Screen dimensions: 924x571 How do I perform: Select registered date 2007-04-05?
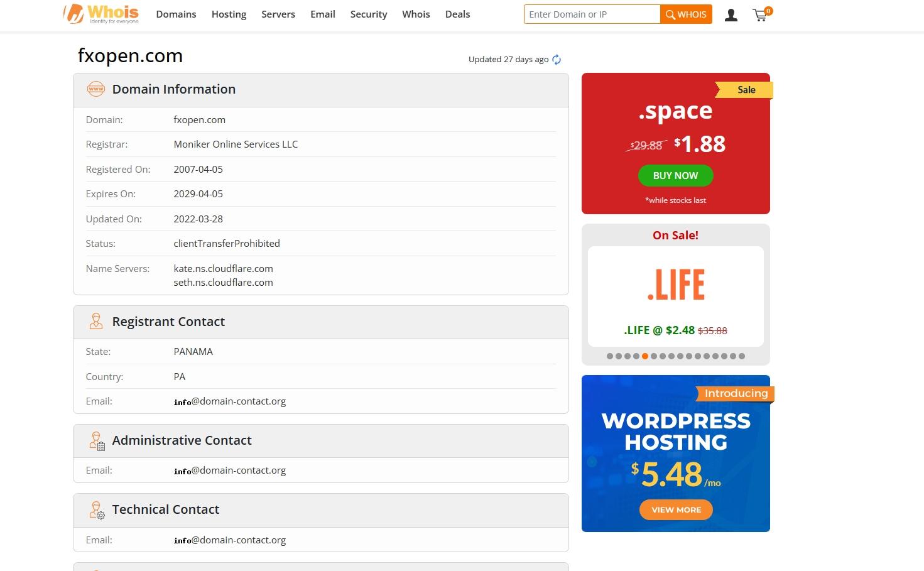click(x=198, y=170)
